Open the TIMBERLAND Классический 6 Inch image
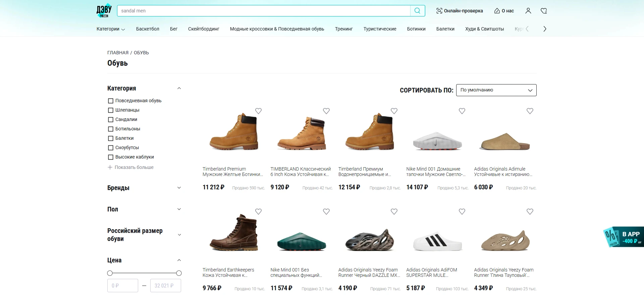Image resolution: width=644 pixels, height=308 pixels. pos(302,133)
